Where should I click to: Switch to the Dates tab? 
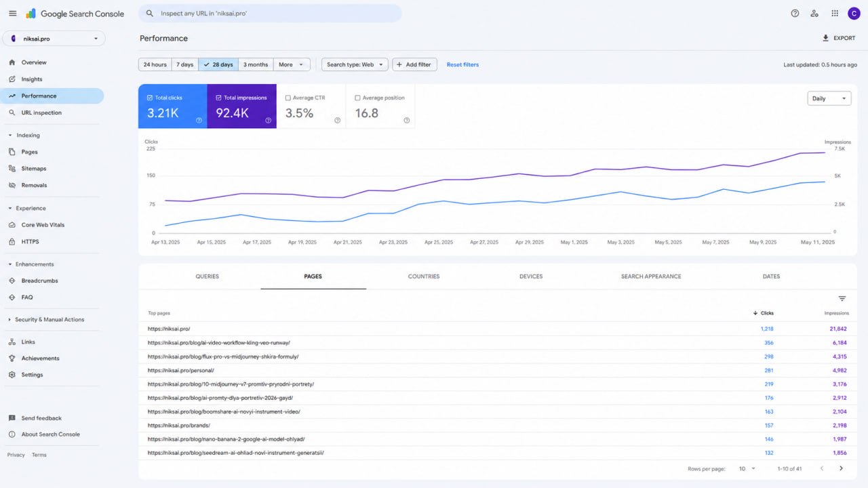[771, 277]
